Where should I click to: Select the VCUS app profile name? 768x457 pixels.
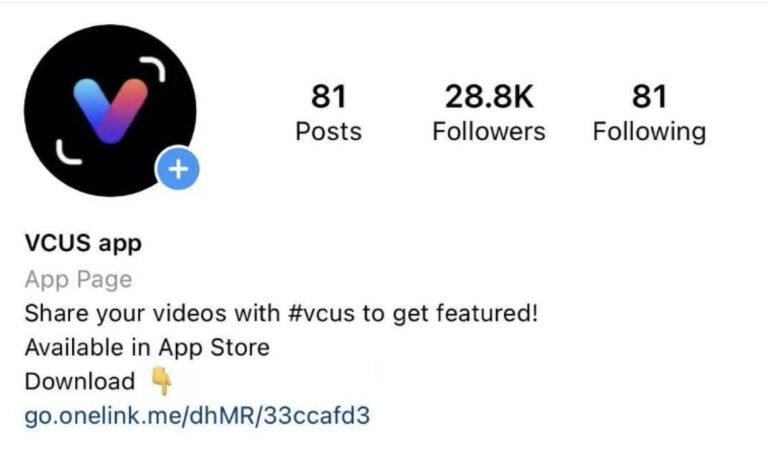(83, 243)
